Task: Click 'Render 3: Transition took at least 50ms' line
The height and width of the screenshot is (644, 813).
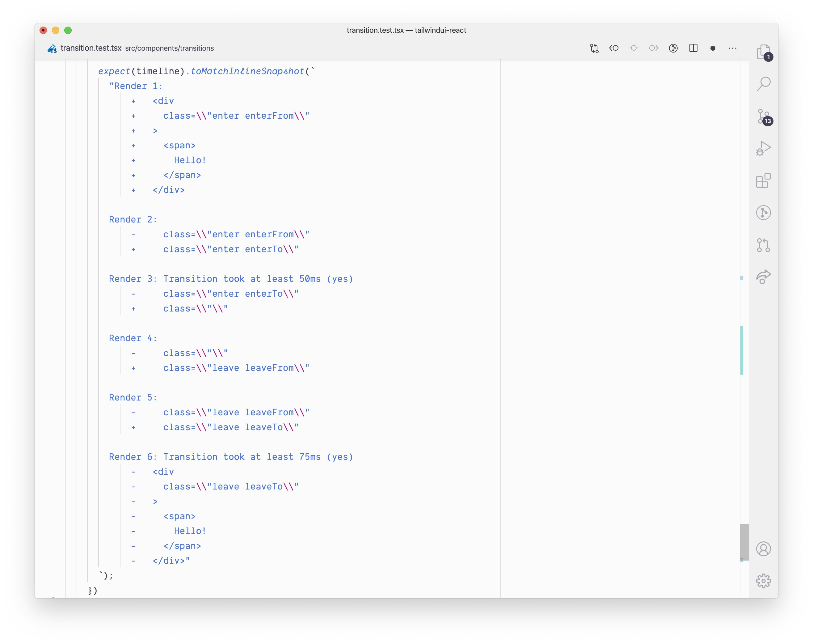Action: tap(231, 279)
